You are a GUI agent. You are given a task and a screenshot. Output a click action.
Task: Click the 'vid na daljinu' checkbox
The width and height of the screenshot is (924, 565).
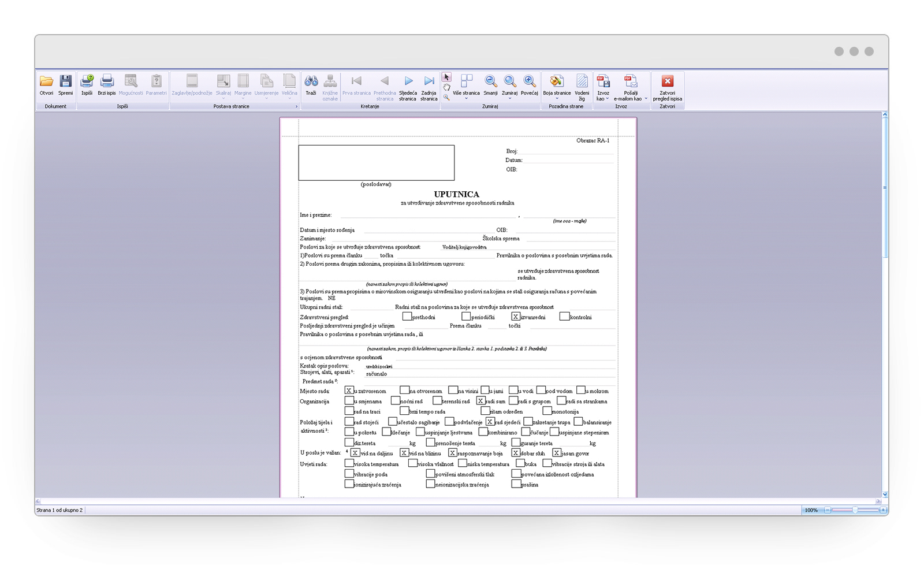[355, 453]
